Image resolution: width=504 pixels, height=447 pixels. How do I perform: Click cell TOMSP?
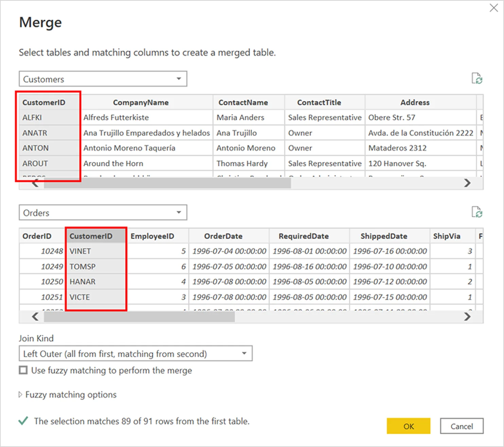(96, 266)
